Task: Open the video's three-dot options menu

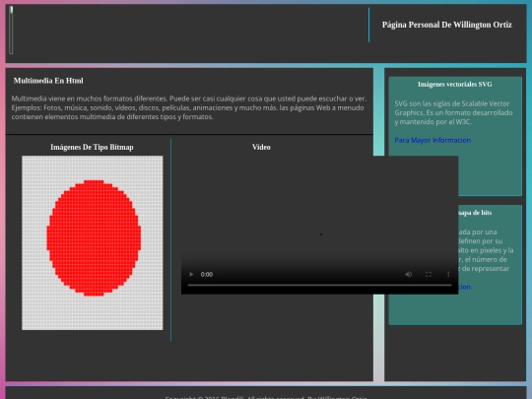Action: click(448, 274)
